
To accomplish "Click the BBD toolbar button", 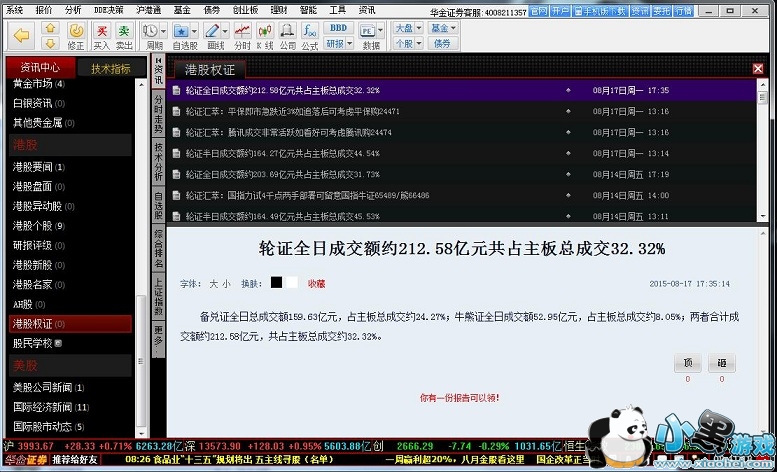I will click(338, 28).
